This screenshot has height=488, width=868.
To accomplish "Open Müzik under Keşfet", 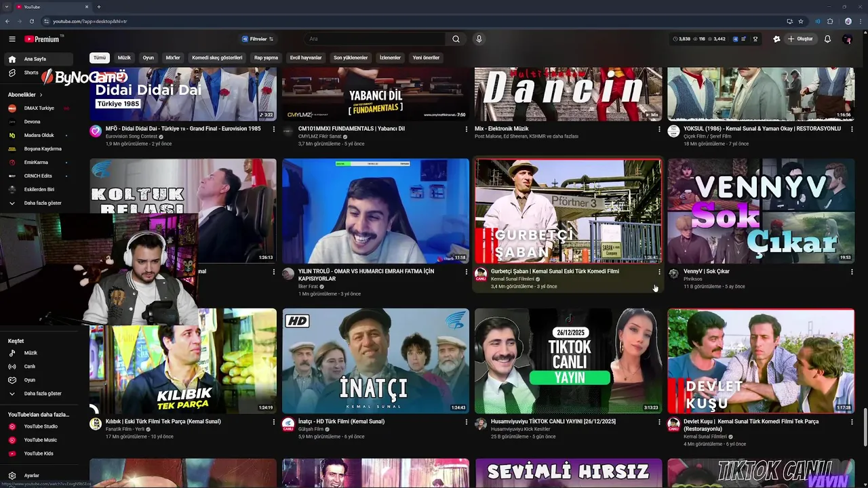I will point(31,353).
